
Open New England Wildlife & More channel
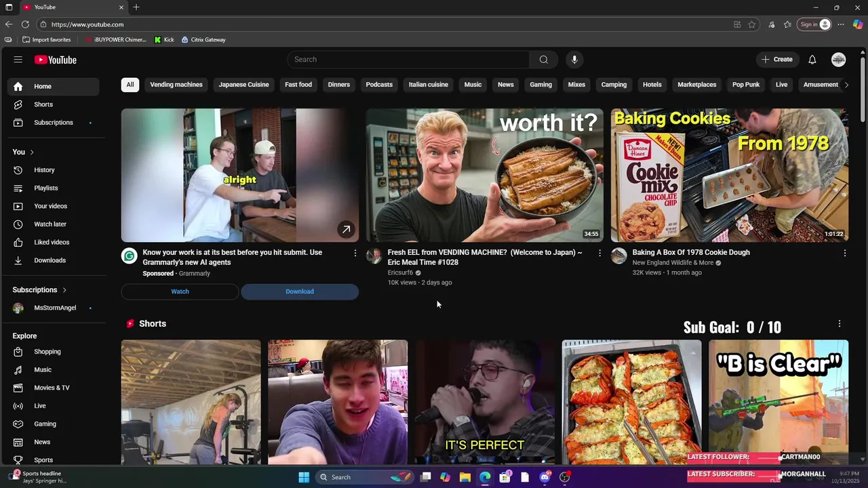[x=673, y=263]
